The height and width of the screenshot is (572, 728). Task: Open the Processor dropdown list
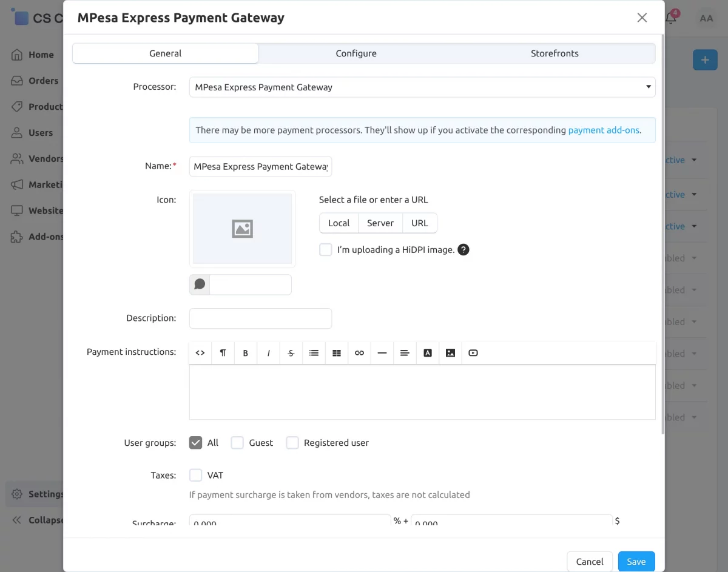[422, 87]
